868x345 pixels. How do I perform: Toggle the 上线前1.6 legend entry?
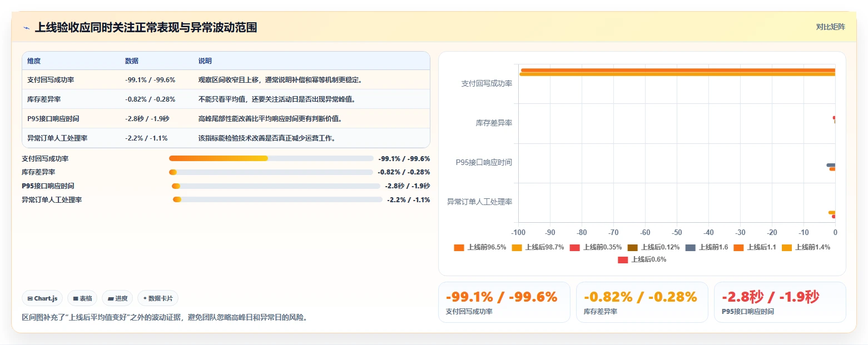click(x=706, y=247)
